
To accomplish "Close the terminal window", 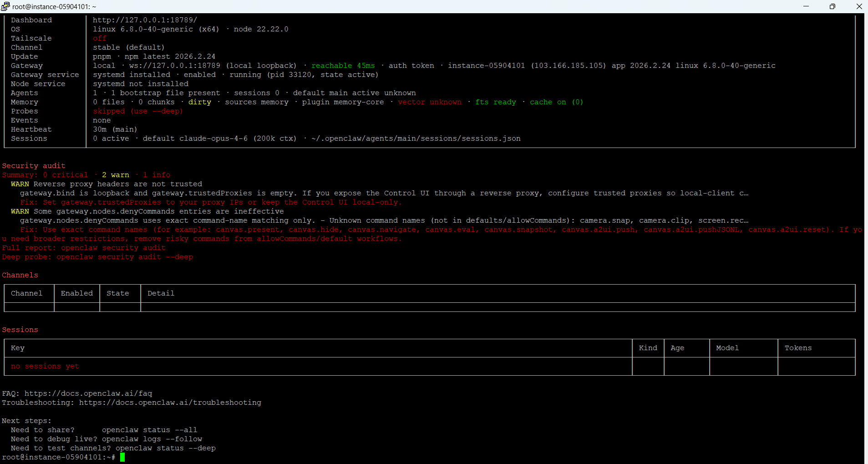I will (x=859, y=6).
